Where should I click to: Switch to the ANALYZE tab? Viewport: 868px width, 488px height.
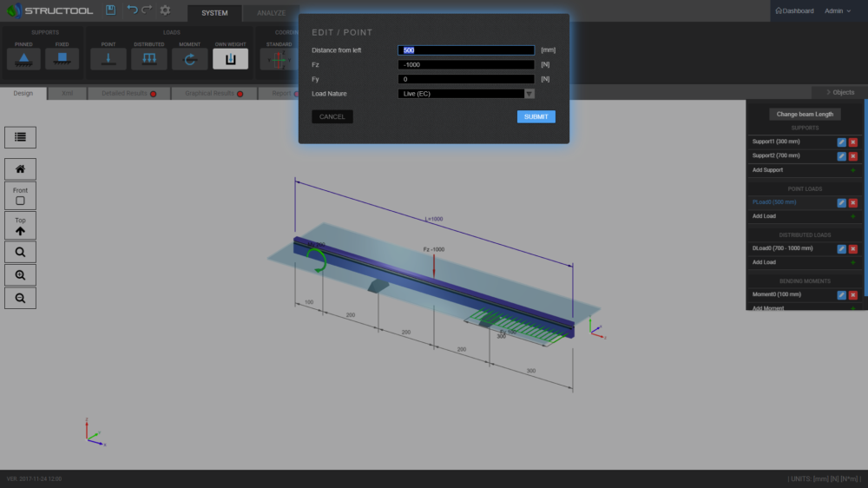(x=271, y=13)
